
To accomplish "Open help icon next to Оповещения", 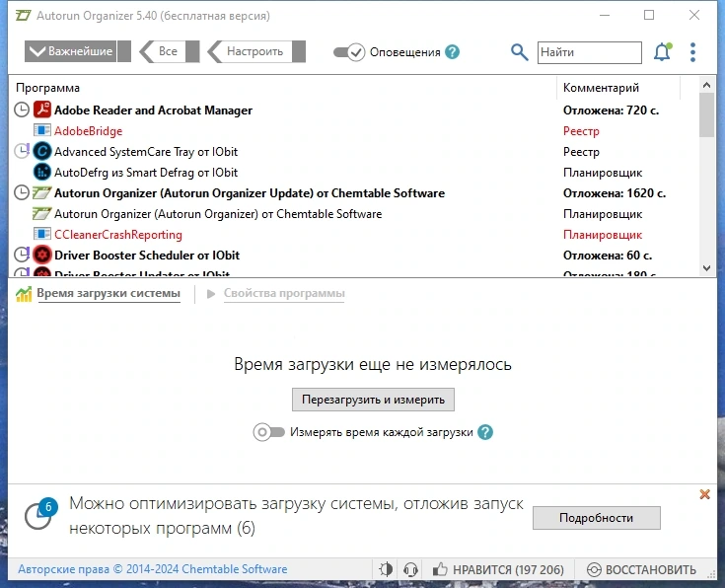I will click(x=452, y=52).
